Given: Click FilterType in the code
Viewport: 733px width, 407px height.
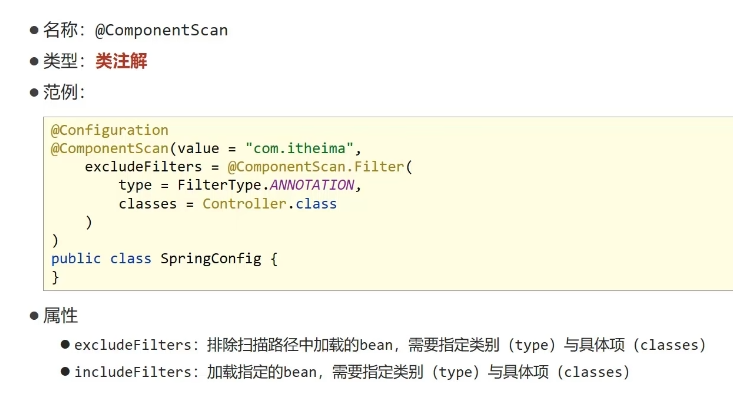Looking at the screenshot, I should pos(219,186).
